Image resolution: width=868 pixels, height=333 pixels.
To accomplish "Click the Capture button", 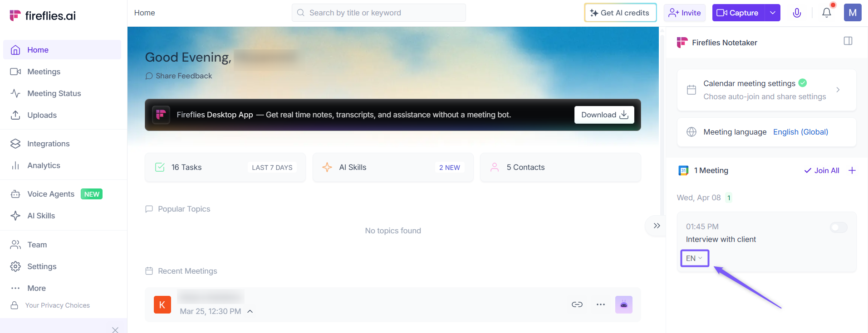I will (738, 13).
